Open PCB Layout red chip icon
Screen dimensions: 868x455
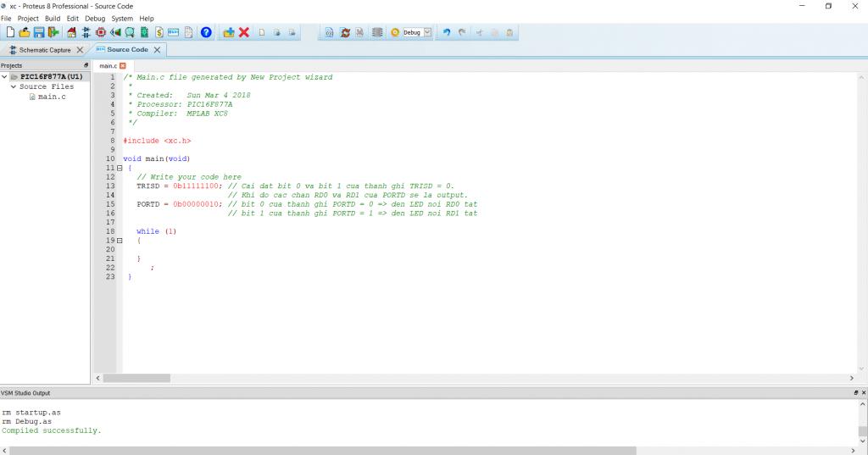(101, 33)
